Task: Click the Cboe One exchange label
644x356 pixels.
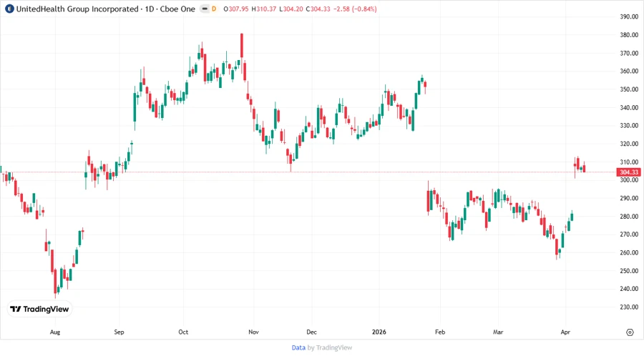Action: pos(177,9)
